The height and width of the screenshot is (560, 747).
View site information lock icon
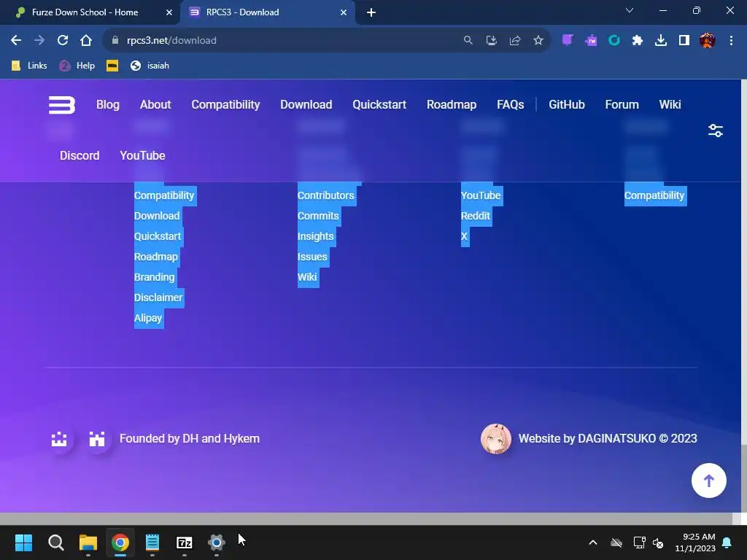[115, 41]
